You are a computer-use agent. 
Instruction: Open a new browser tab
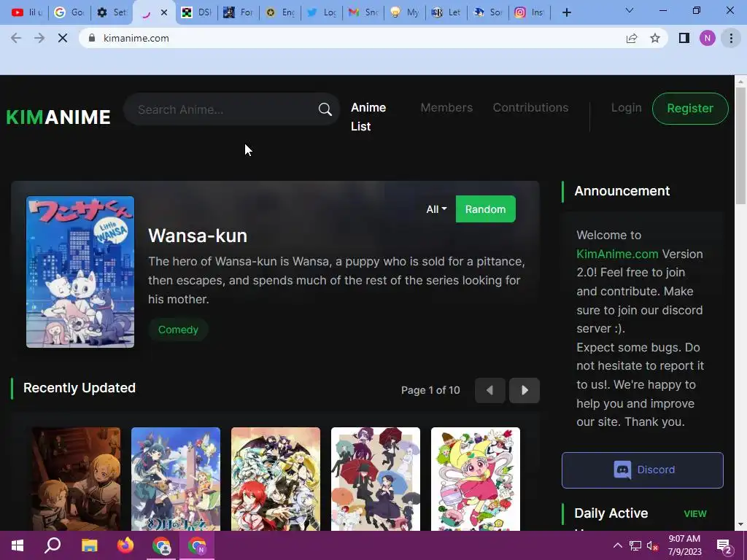[x=566, y=12]
